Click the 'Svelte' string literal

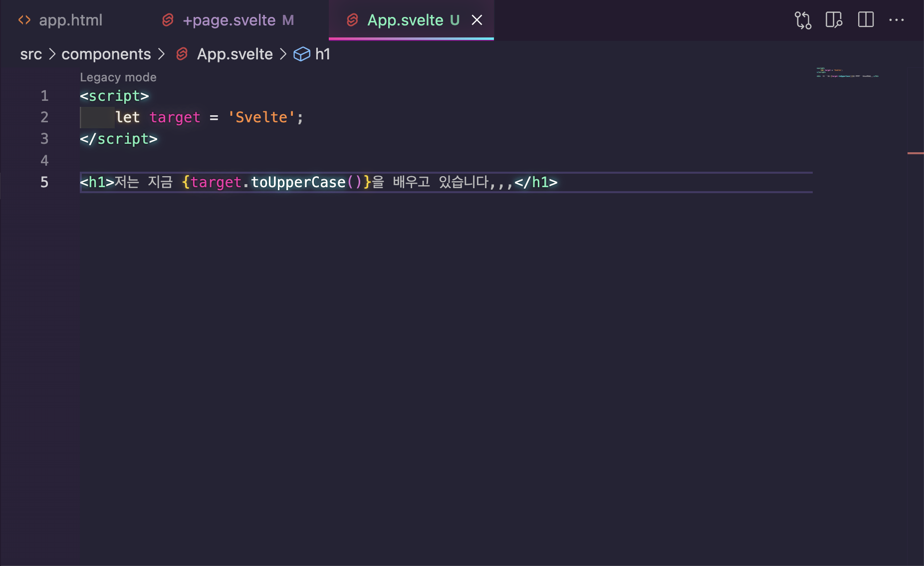click(x=261, y=117)
